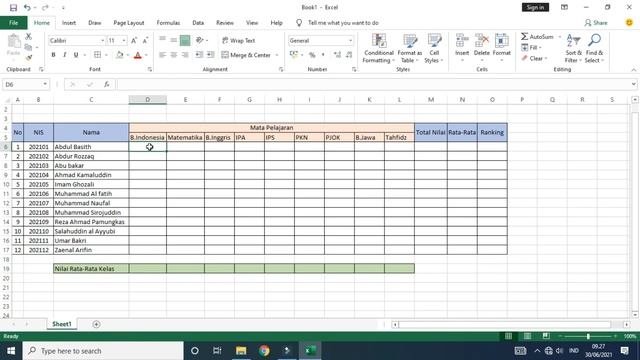The height and width of the screenshot is (360, 640).
Task: Click the Name Box showing D6
Action: [26, 84]
